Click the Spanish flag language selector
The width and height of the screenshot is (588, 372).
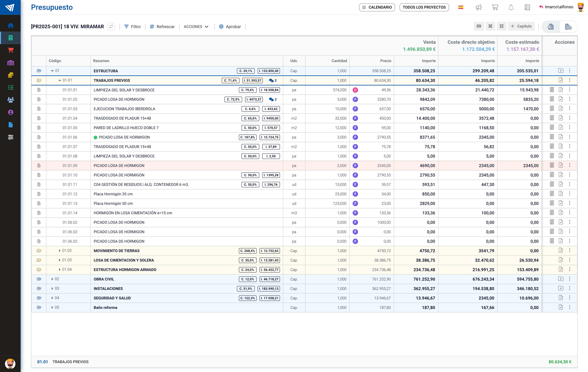tap(461, 7)
